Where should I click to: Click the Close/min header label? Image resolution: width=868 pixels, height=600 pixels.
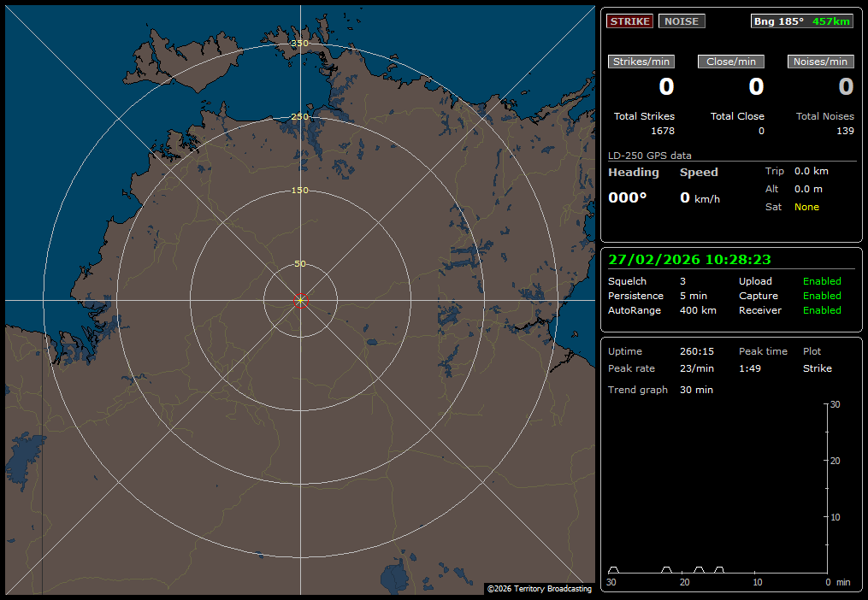[730, 62]
